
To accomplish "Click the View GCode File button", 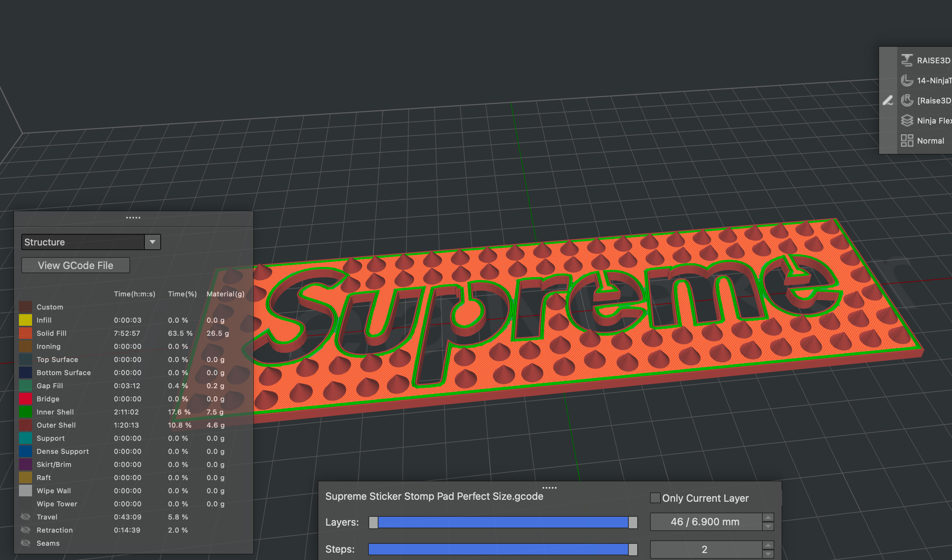I will (76, 266).
